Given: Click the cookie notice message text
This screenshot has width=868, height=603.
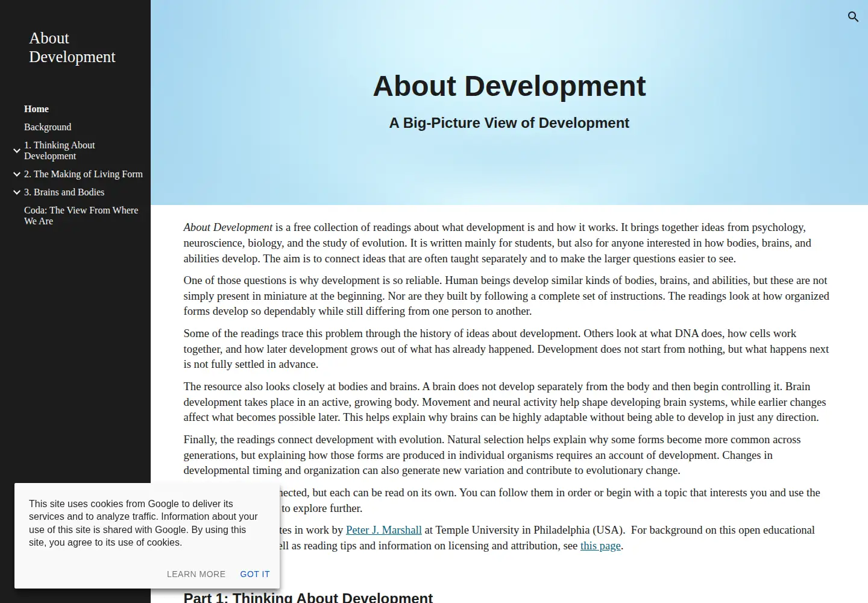Looking at the screenshot, I should point(143,523).
